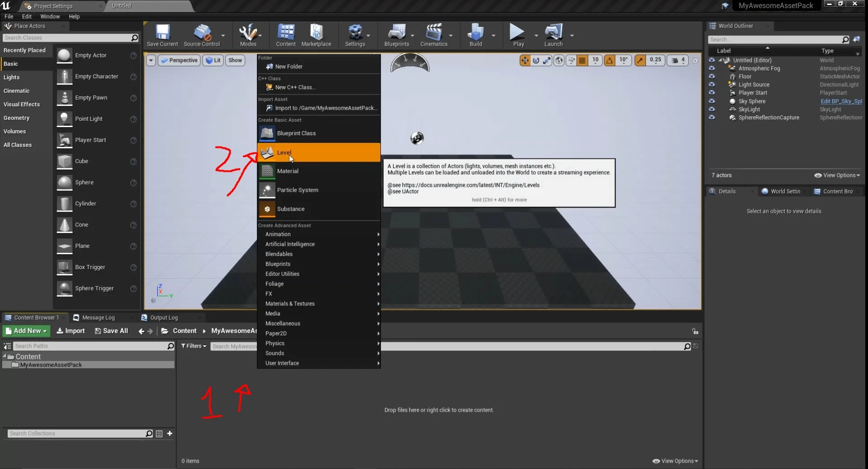The width and height of the screenshot is (868, 469).
Task: Set grid snap value 10
Action: (595, 60)
